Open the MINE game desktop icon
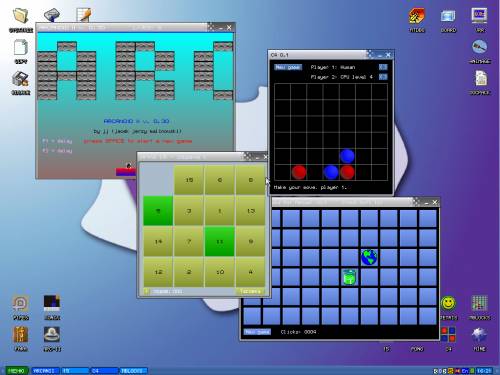 tap(479, 335)
